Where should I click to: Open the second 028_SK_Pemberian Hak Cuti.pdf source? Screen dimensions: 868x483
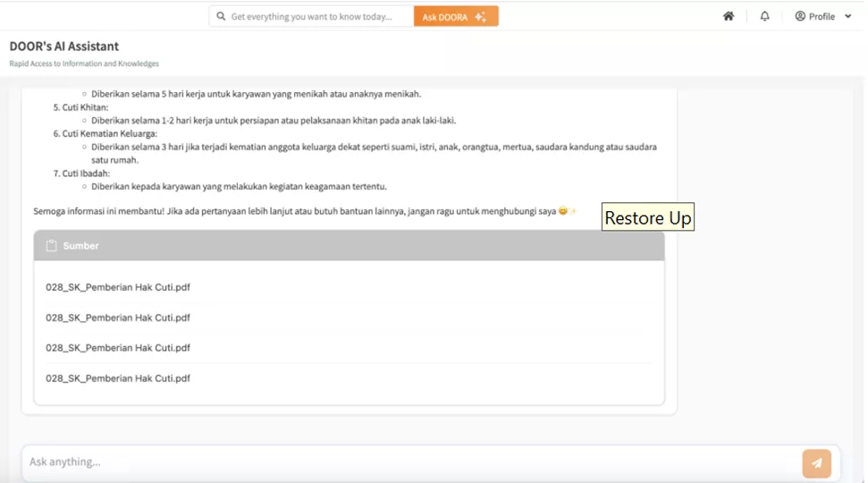(118, 318)
